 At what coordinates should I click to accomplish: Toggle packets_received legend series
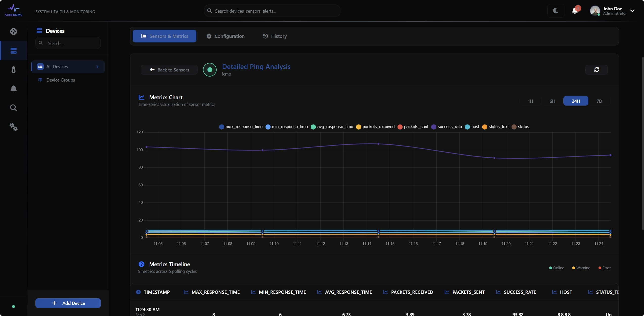(375, 127)
